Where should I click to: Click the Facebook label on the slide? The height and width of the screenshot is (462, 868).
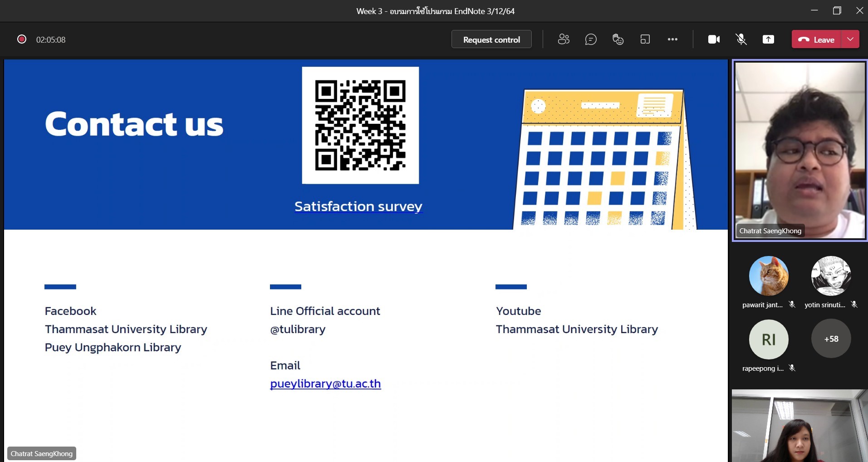tap(70, 311)
